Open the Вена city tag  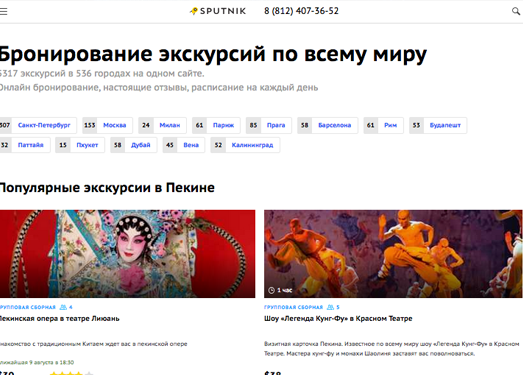pos(184,145)
